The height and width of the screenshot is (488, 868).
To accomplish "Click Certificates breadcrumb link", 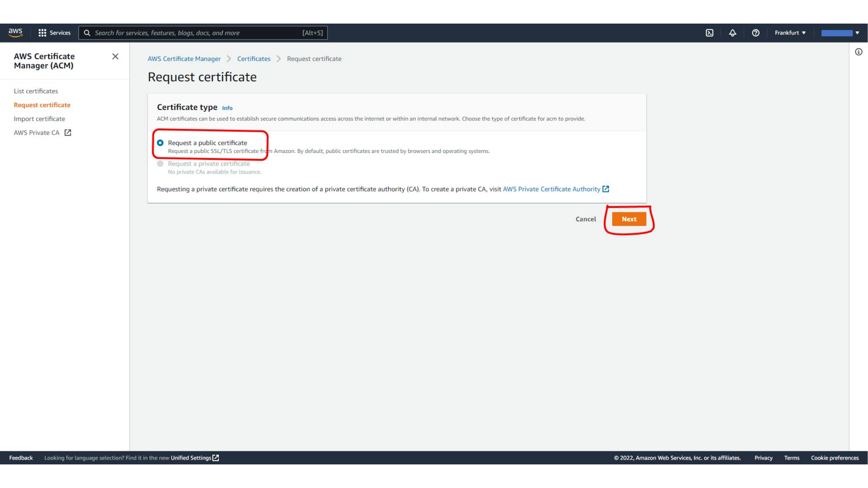I will click(x=254, y=59).
